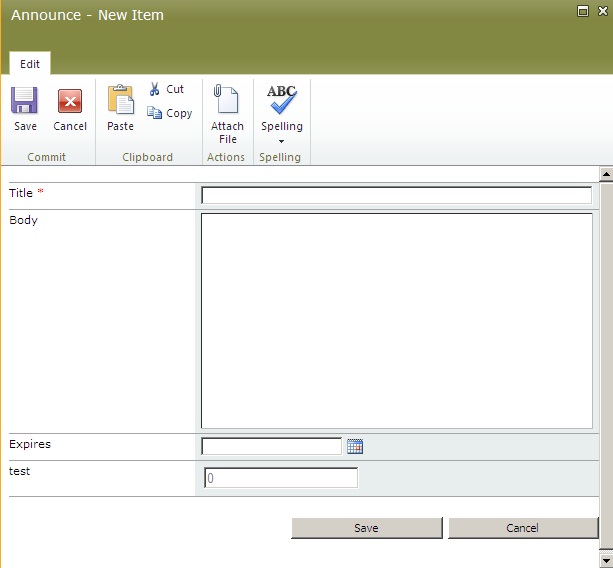Click the red Cancel ribbon icon
The height and width of the screenshot is (568, 613).
point(70,101)
